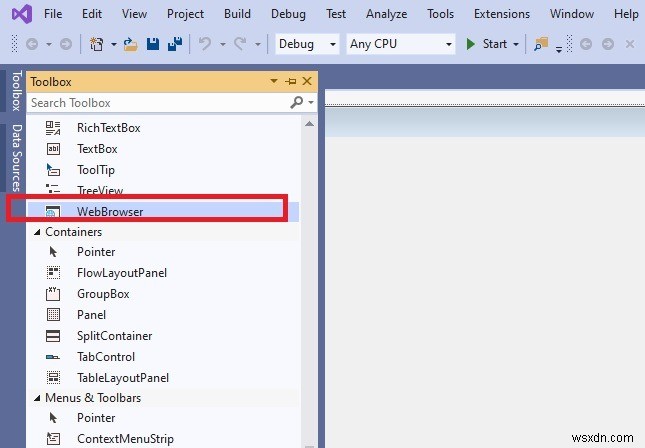
Task: Click the Open File folder icon
Action: (130, 44)
